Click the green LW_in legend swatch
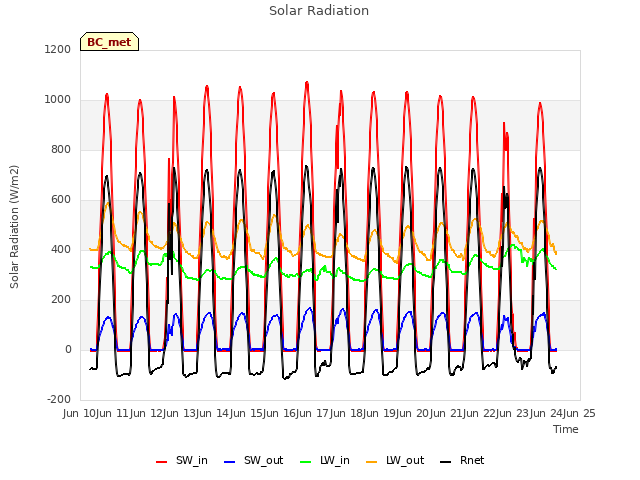 (x=306, y=462)
